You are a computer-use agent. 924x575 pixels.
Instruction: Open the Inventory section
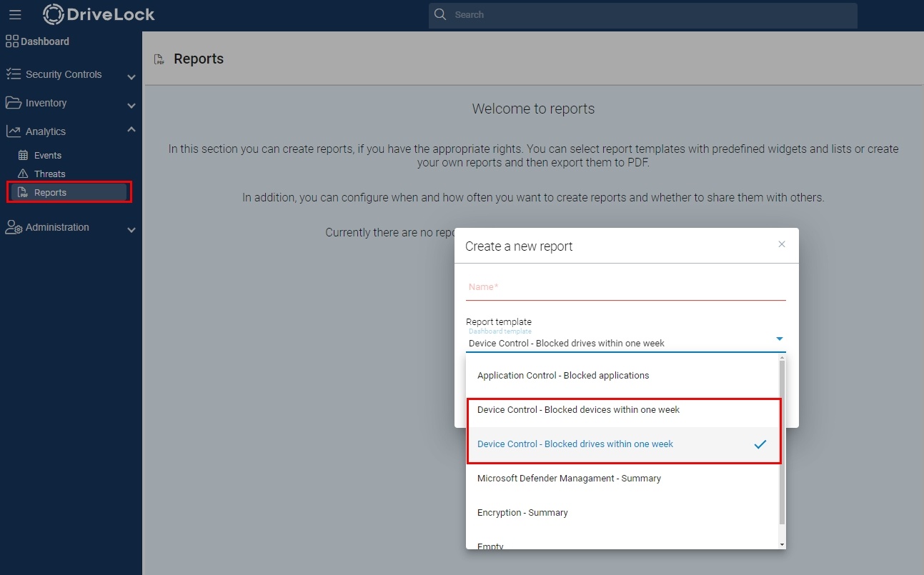click(46, 103)
